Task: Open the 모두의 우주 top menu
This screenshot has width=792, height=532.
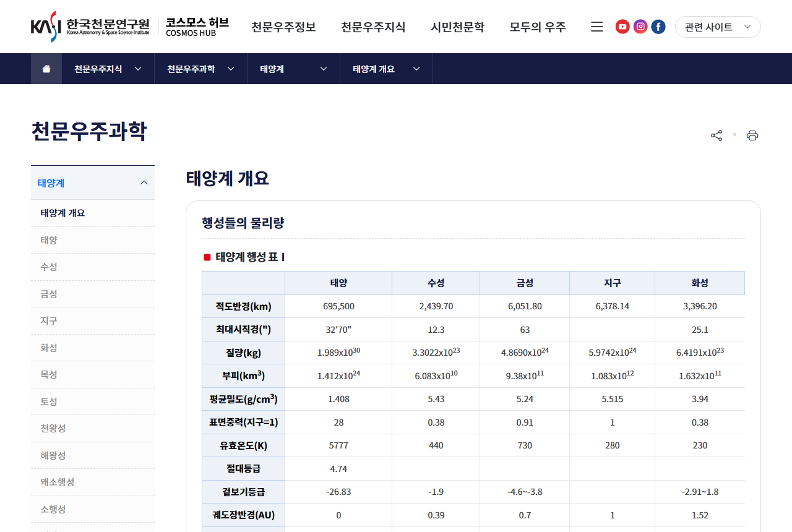Action: point(538,27)
